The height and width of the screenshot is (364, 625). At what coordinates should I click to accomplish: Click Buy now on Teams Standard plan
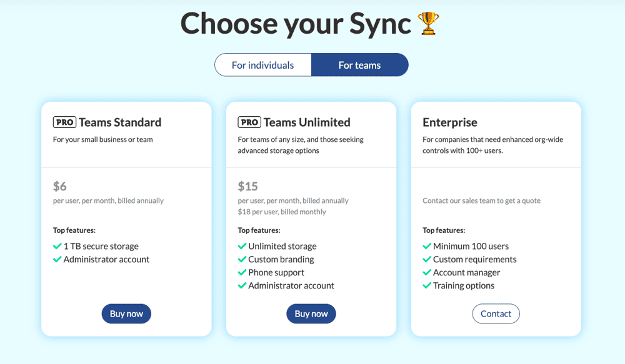click(x=126, y=313)
